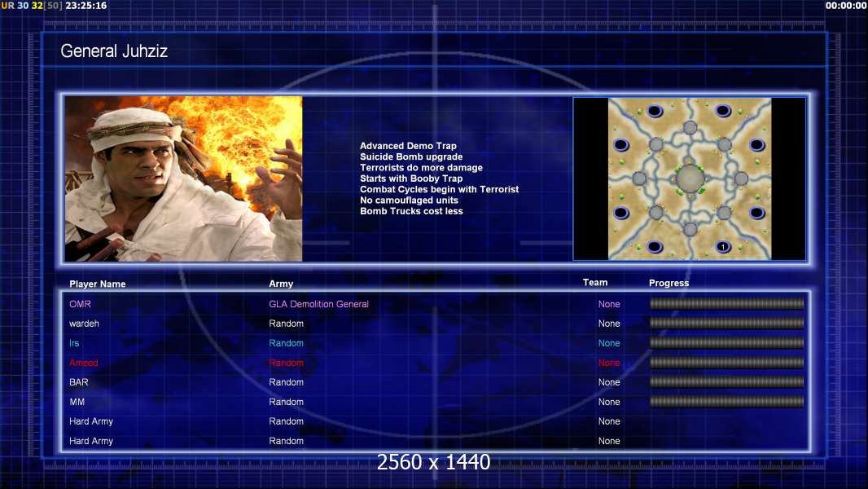
Task: Select player name wardeh
Action: [84, 324]
